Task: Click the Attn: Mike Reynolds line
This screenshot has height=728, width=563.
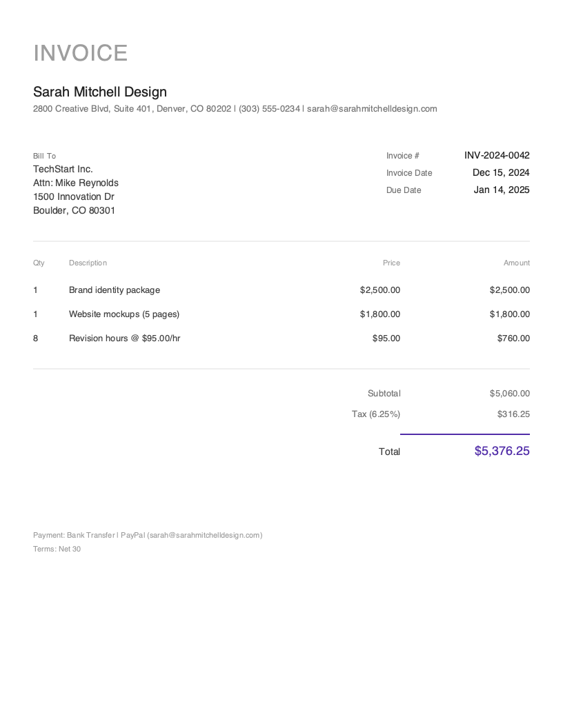Action: (x=76, y=183)
